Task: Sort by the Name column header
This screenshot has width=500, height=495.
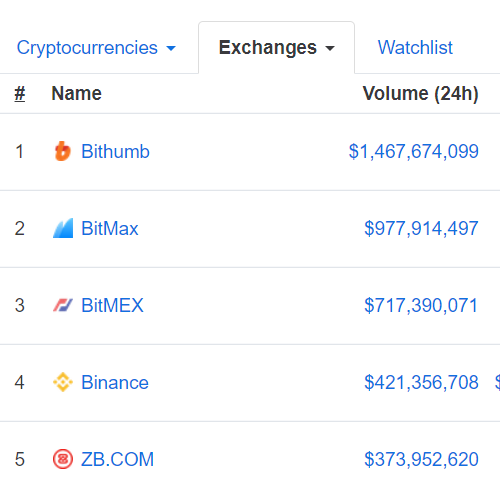Action: pos(76,93)
